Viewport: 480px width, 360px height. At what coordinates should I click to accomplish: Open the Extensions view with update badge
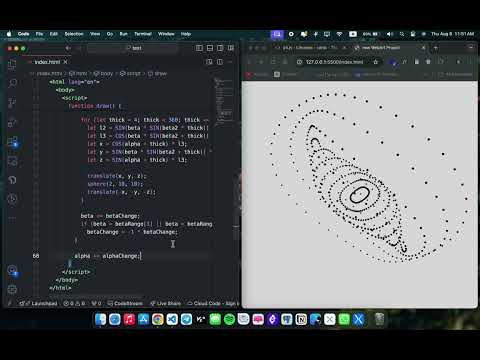(12, 142)
